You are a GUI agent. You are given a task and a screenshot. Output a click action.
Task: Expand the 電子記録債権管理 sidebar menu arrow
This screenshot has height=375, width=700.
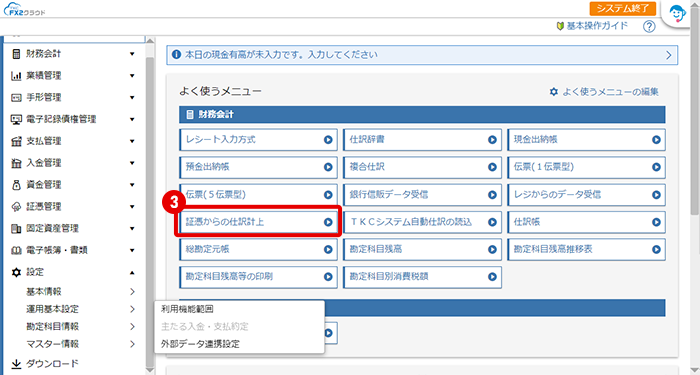click(132, 120)
